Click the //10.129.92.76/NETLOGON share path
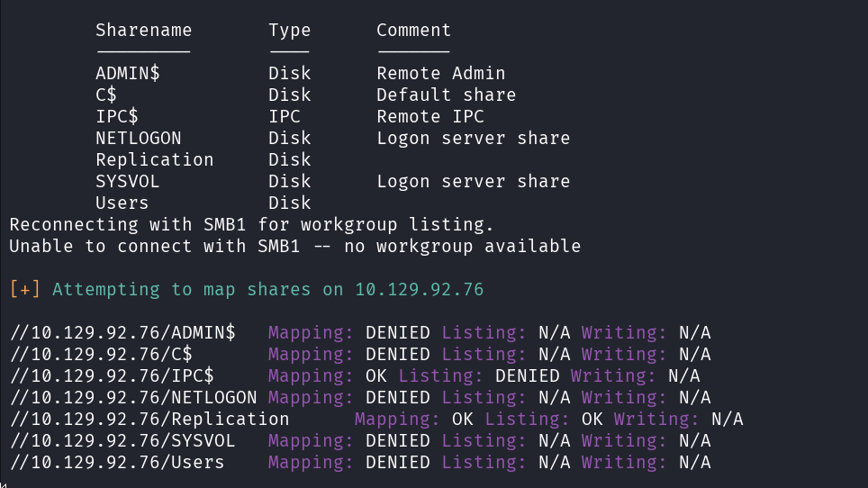The height and width of the screenshot is (488, 868). pyautogui.click(x=132, y=397)
